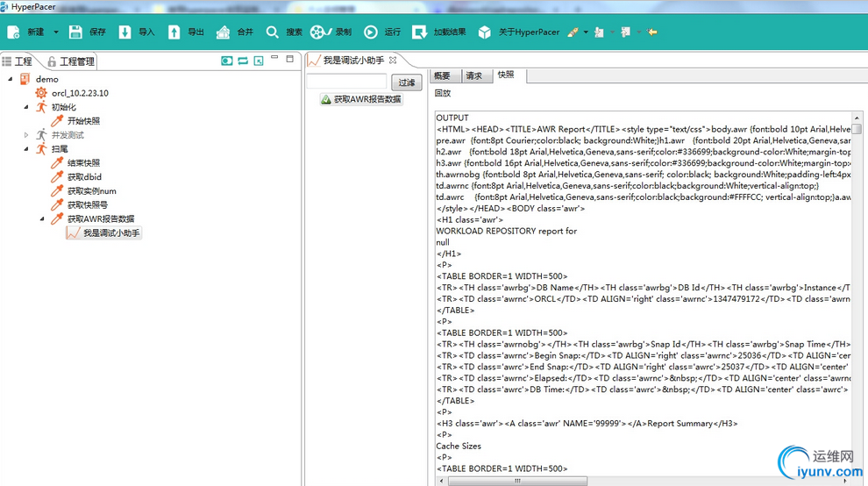Click the 过滤 filter button
Image resolution: width=868 pixels, height=486 pixels.
[407, 82]
